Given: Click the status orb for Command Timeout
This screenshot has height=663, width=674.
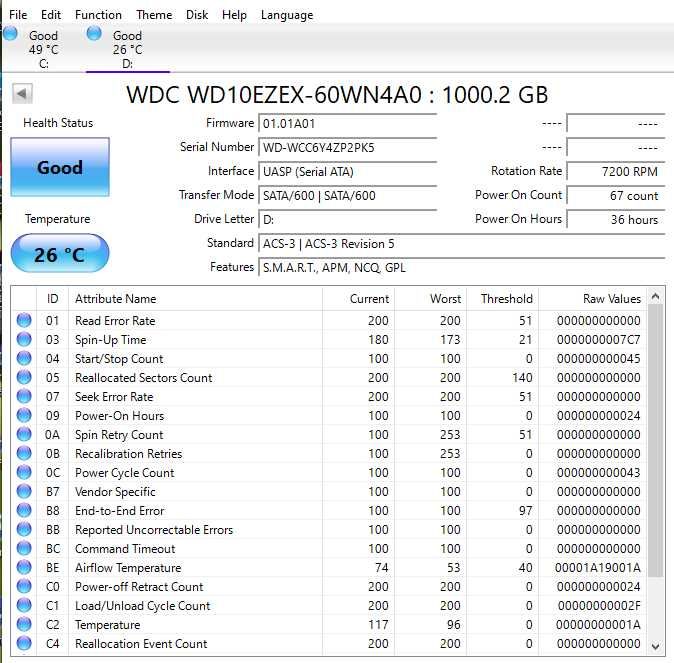Looking at the screenshot, I should (24, 548).
